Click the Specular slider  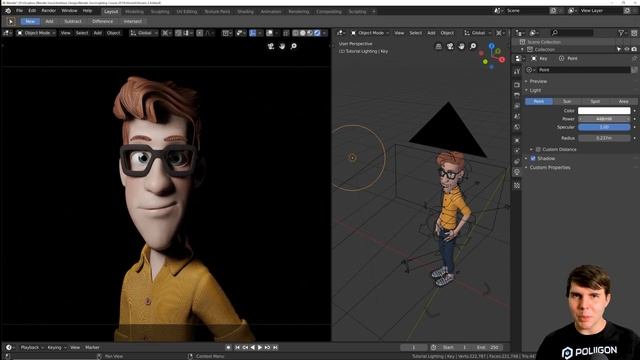coord(604,127)
